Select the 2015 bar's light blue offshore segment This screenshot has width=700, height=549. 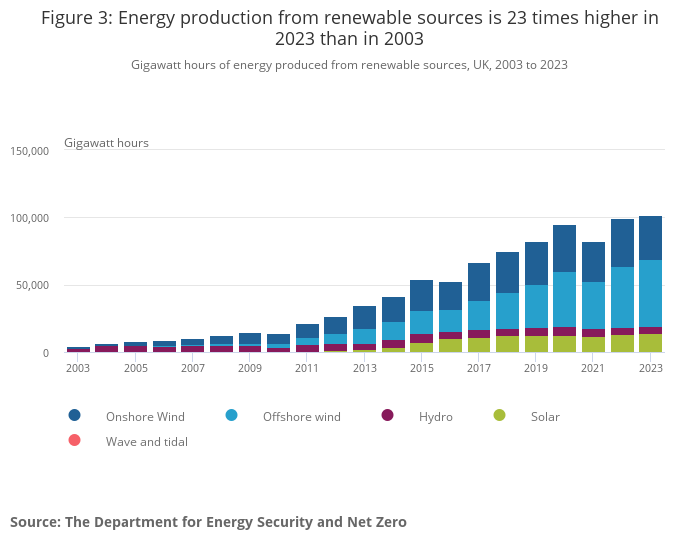(421, 322)
